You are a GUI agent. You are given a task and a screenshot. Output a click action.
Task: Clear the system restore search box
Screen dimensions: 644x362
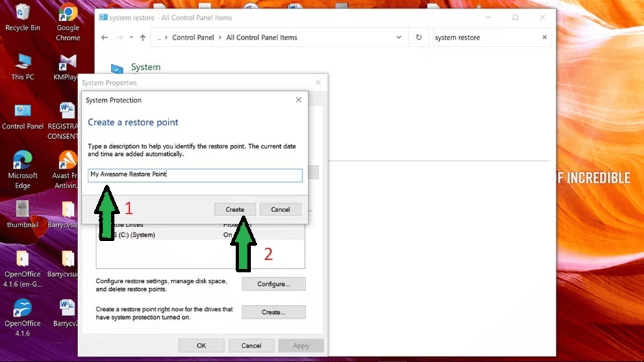click(545, 38)
